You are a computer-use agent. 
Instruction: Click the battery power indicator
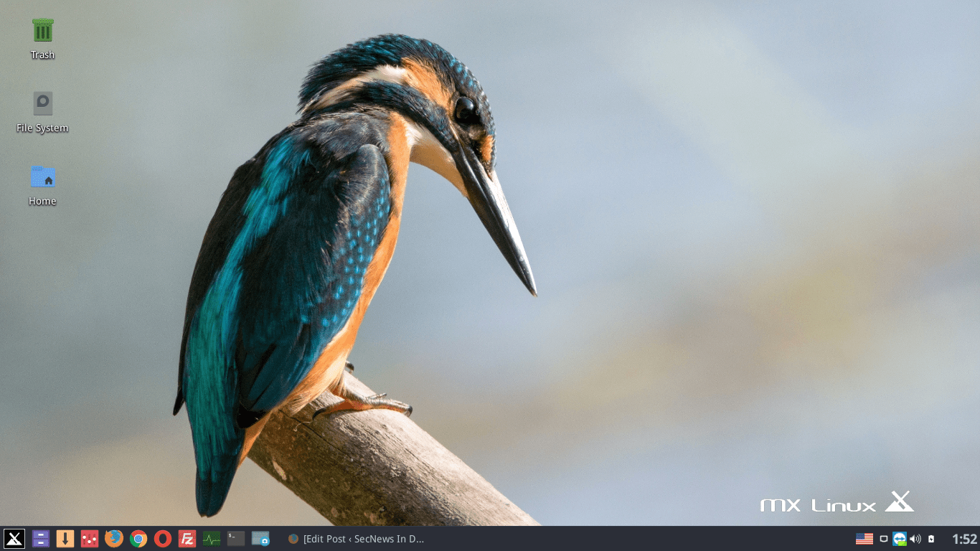(931, 539)
